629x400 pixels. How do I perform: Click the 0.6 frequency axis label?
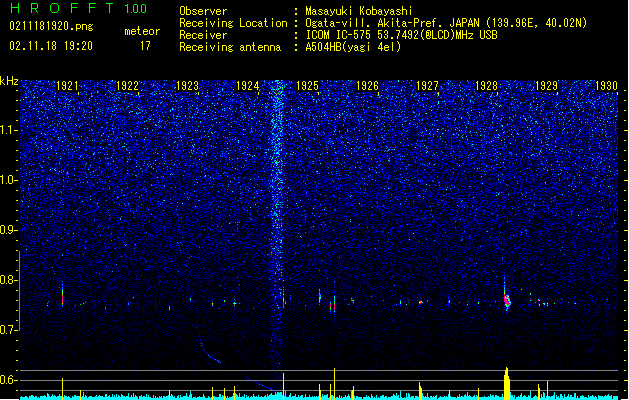pos(9,380)
